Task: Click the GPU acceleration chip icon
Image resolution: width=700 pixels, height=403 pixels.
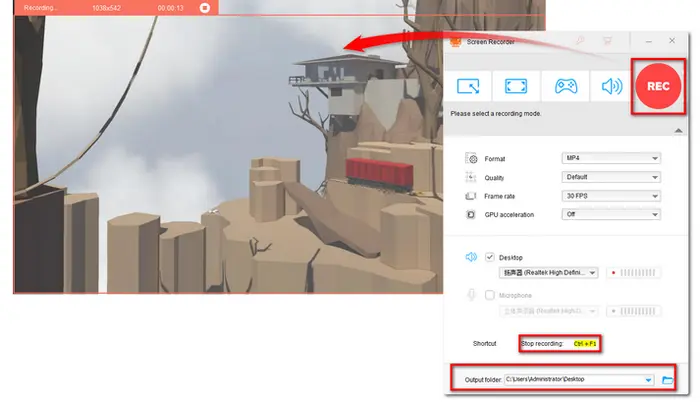Action: pyautogui.click(x=471, y=215)
